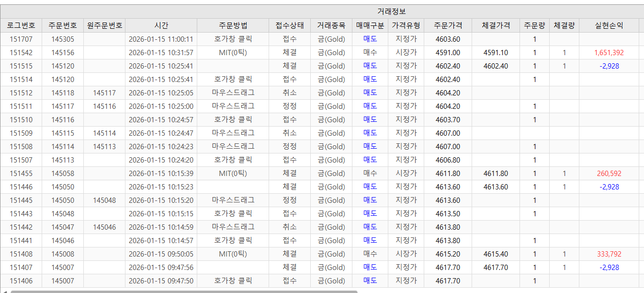Click the 실현손익 column header
The height and width of the screenshot is (293, 644).
(609, 25)
